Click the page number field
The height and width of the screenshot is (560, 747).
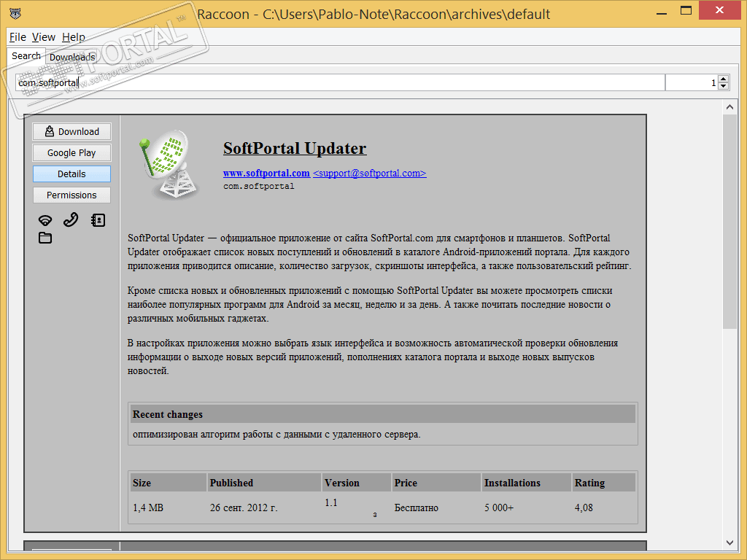[690, 82]
